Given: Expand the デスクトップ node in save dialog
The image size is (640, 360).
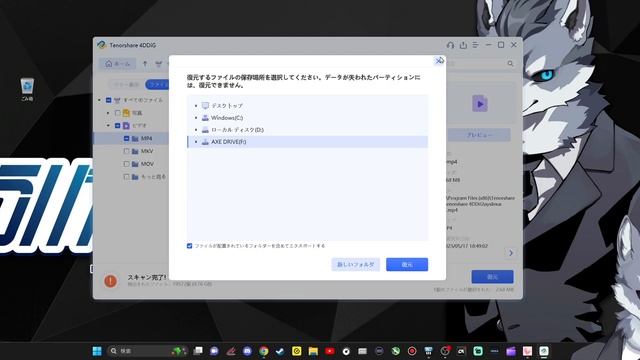Looking at the screenshot, I should [x=196, y=106].
